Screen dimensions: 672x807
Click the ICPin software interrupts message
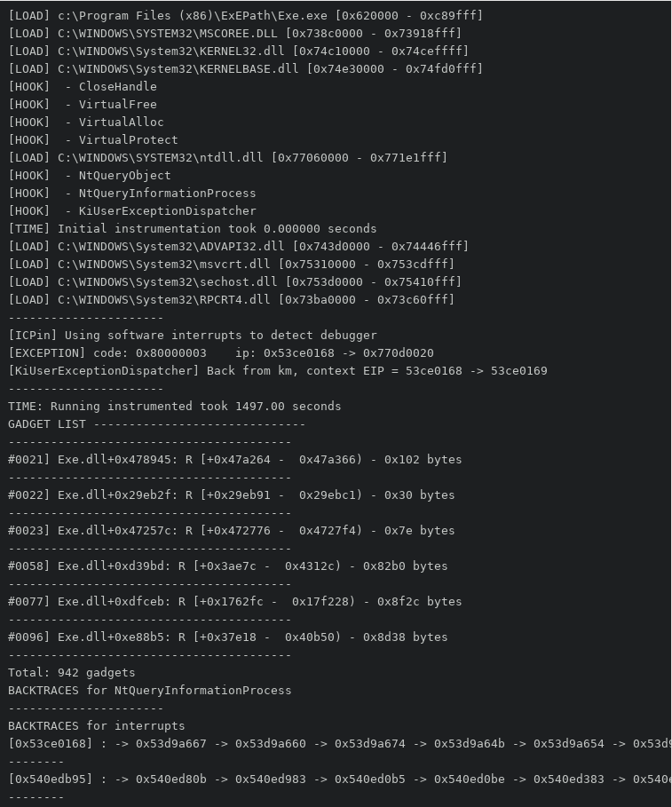tap(192, 335)
